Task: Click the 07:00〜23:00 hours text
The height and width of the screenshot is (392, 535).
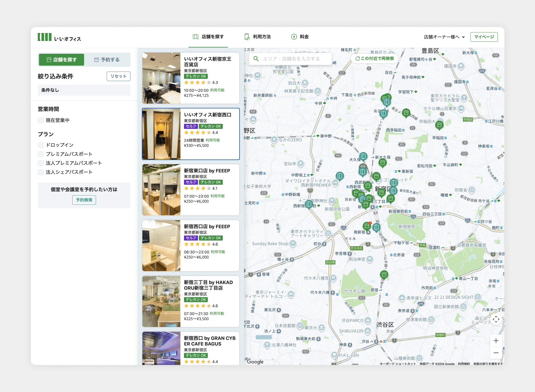Action: point(196,196)
